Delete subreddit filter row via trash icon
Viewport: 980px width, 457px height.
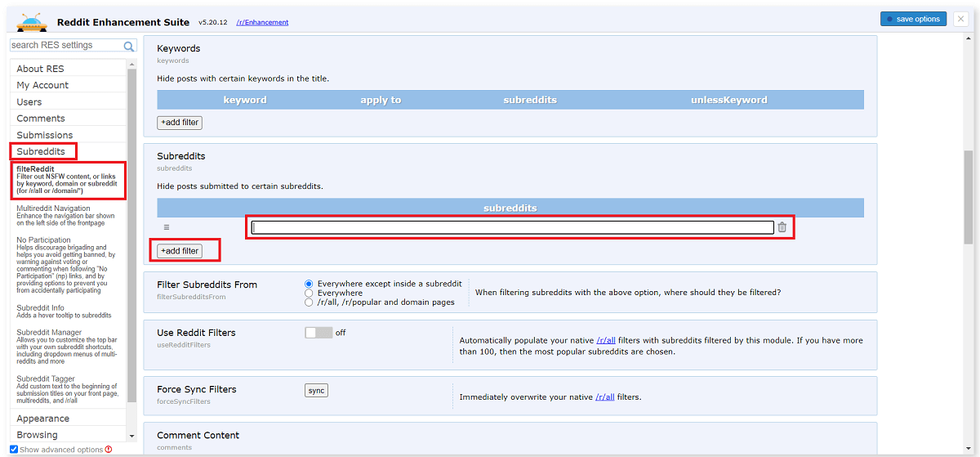pos(782,227)
